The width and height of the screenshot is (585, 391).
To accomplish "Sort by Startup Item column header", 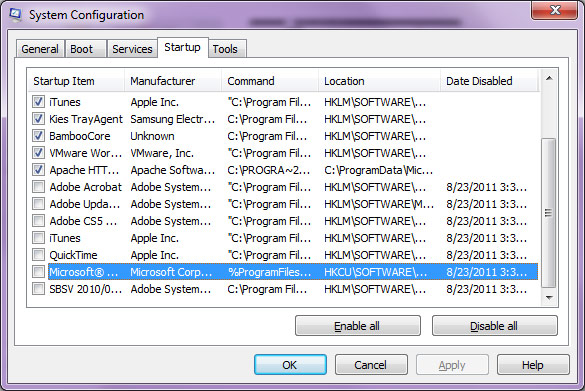I will [x=76, y=81].
